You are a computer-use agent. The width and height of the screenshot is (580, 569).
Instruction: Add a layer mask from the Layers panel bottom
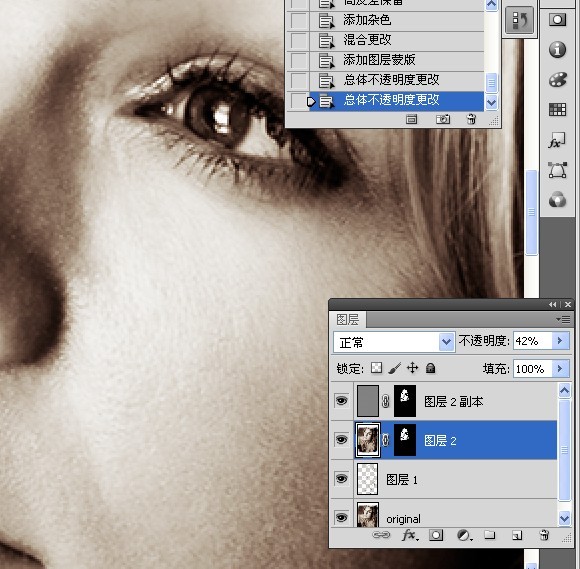click(x=436, y=535)
